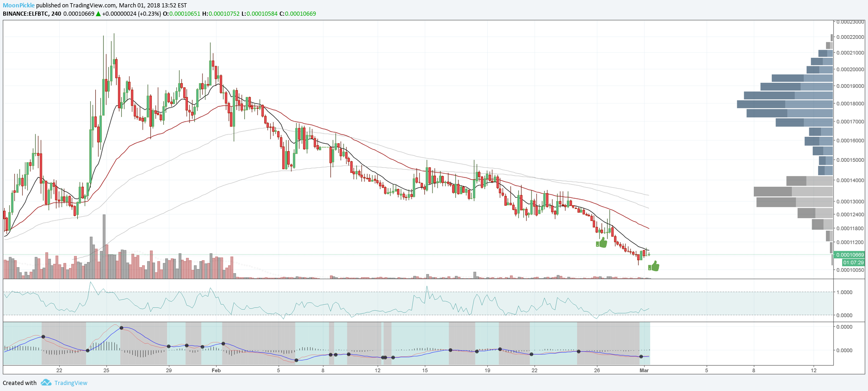Click the 0.00019000 price axis label
868x391 pixels.
click(850, 86)
